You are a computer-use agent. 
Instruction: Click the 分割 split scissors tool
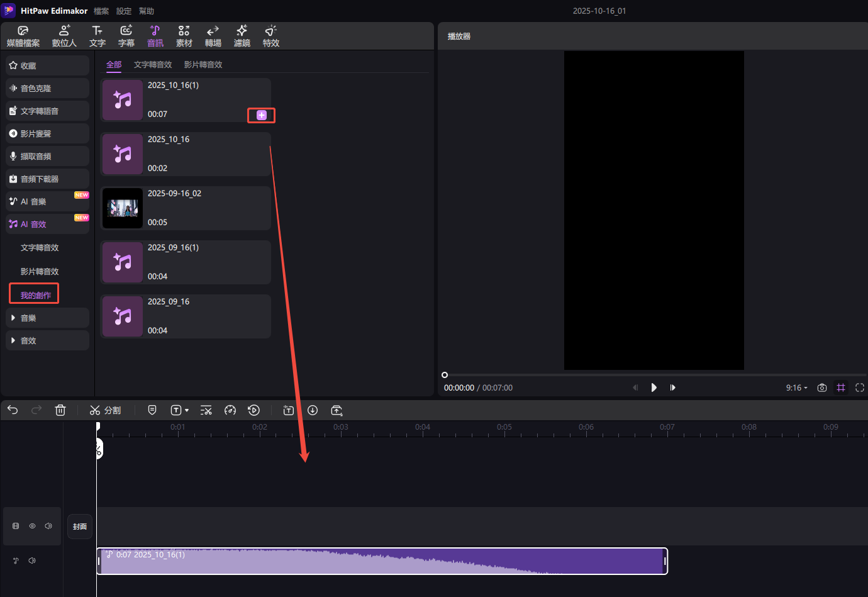click(105, 410)
